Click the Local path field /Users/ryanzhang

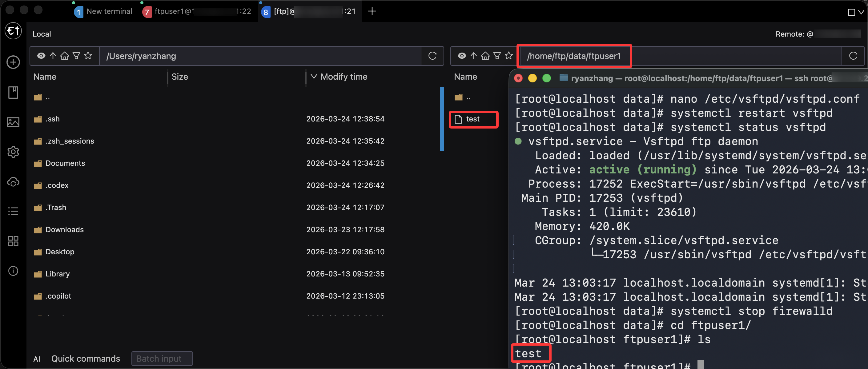point(260,56)
